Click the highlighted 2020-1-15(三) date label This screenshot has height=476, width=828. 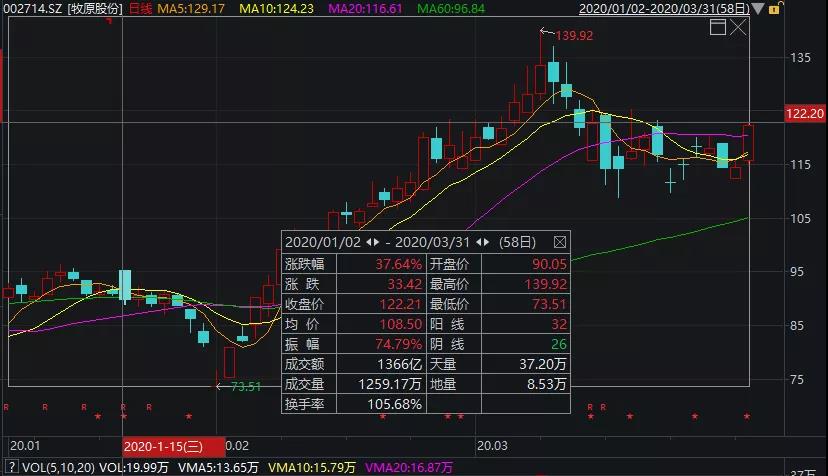coord(174,446)
